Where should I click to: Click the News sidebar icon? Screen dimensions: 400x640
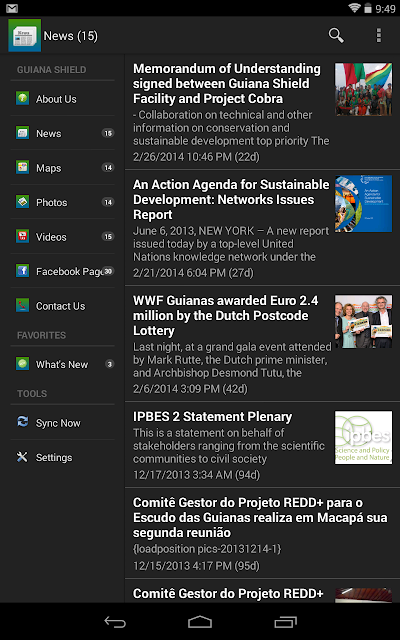pyautogui.click(x=22, y=133)
